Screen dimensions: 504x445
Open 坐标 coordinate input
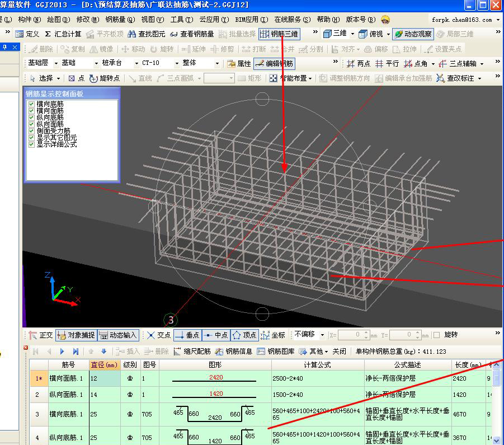point(273,335)
